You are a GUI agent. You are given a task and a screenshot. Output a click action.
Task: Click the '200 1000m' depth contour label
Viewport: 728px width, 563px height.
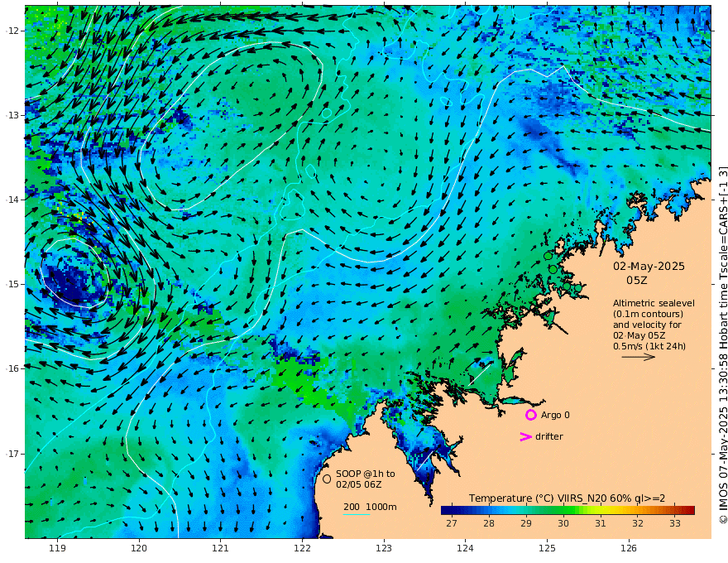[370, 507]
